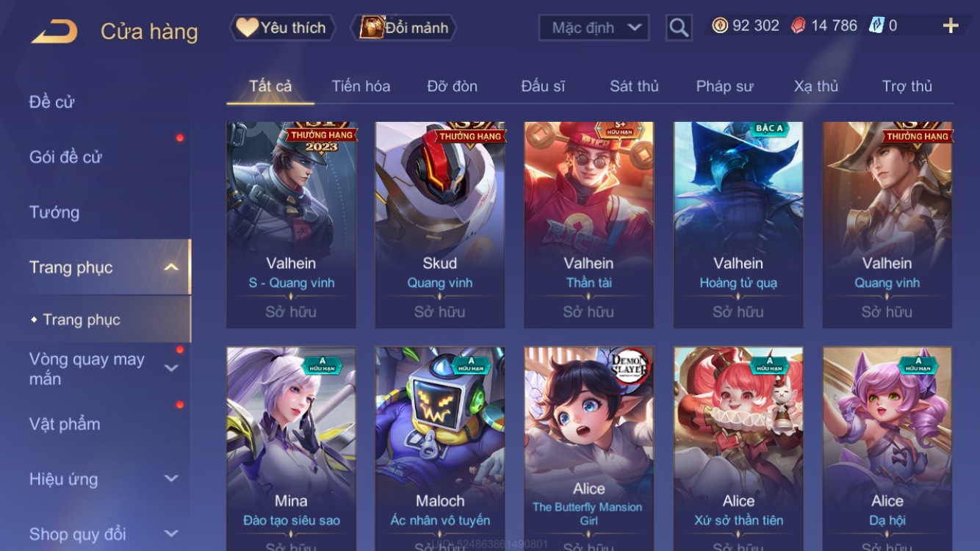The image size is (980, 551).
Task: Select Alice The Butterfly Mansion Girl skin
Action: coord(588,450)
